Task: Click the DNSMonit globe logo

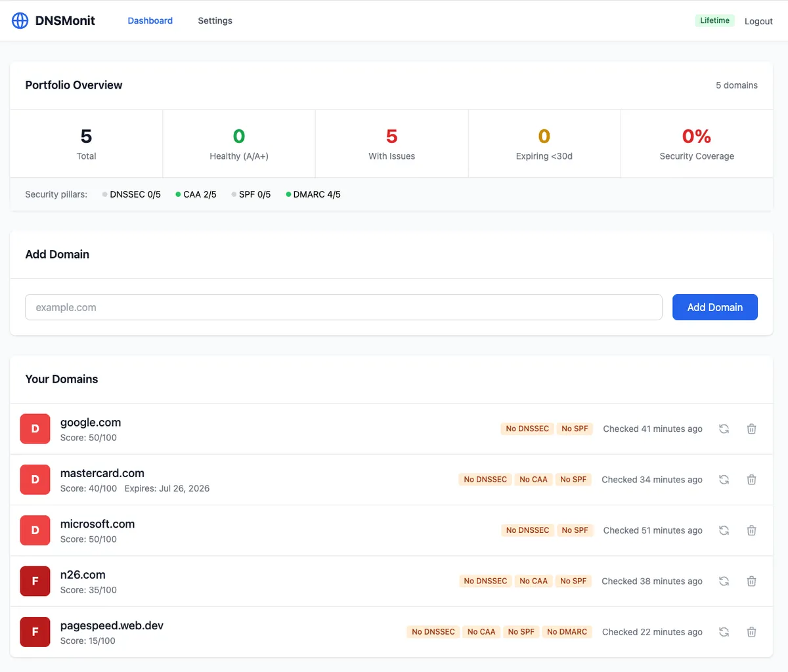Action: point(20,20)
